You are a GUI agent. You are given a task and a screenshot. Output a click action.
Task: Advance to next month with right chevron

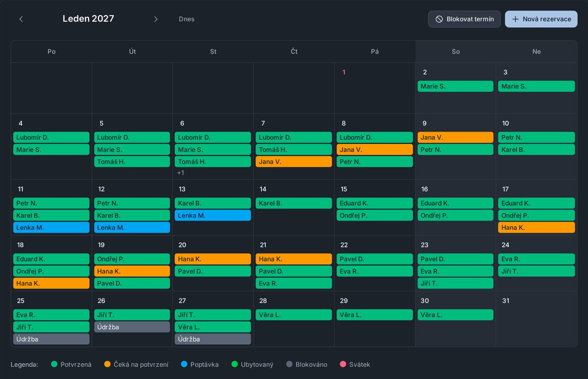156,19
